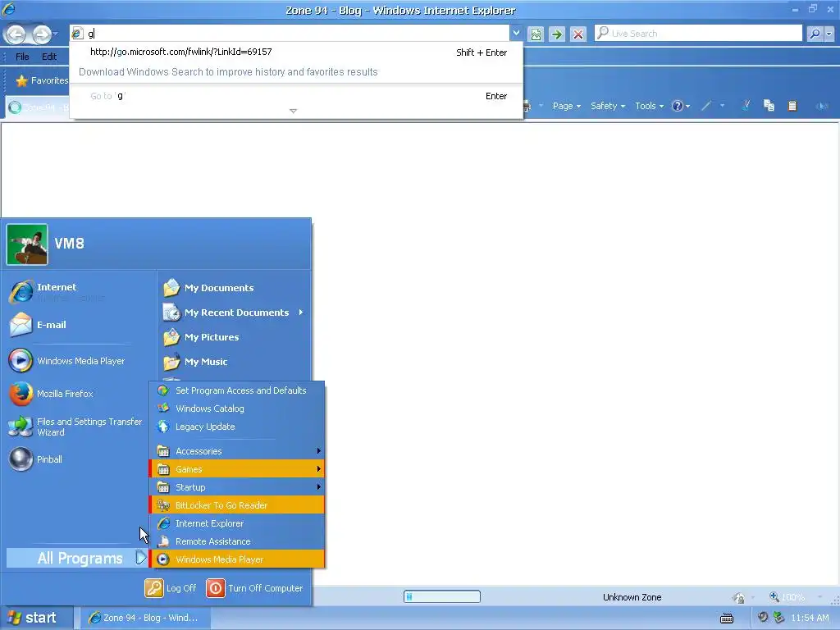Open My Documents folder
Viewport: 840px width, 630px height.
click(x=234, y=288)
